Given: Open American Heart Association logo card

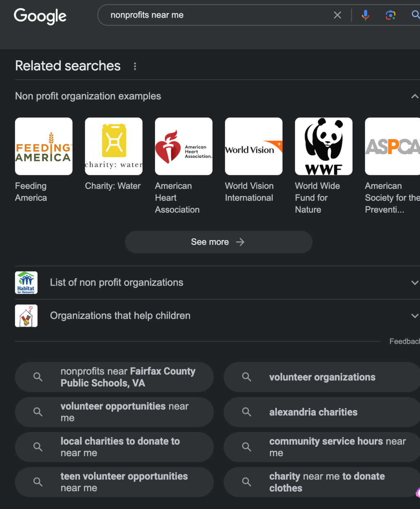Looking at the screenshot, I should click(x=184, y=147).
